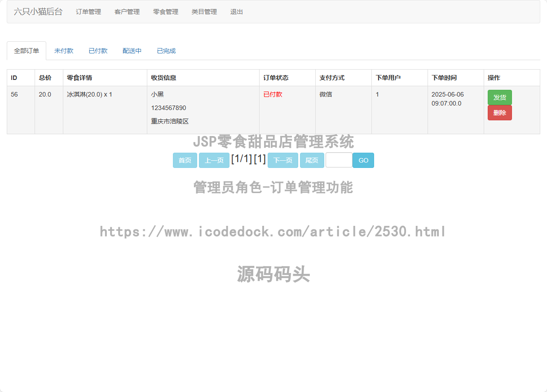Viewport: 547px width, 392px height.
Task: Open the 六只小猫后台 brand link
Action: [x=38, y=12]
